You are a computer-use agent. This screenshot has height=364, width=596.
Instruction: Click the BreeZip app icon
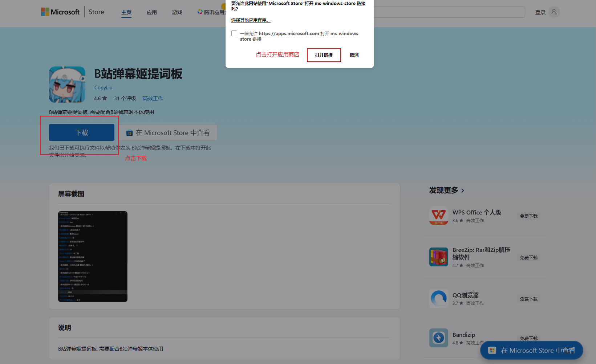(438, 257)
